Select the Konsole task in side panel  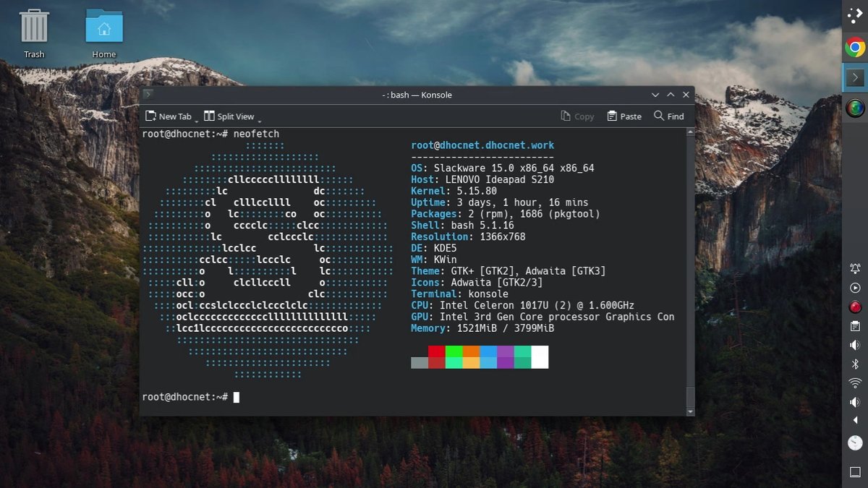pyautogui.click(x=855, y=77)
